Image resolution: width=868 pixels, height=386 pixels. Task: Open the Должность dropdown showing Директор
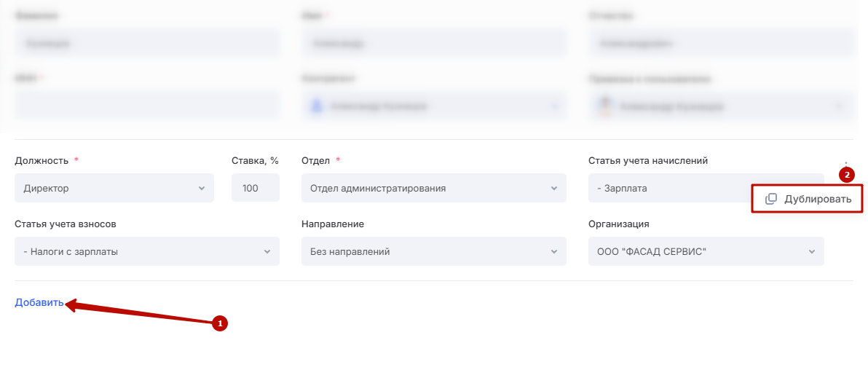click(114, 188)
